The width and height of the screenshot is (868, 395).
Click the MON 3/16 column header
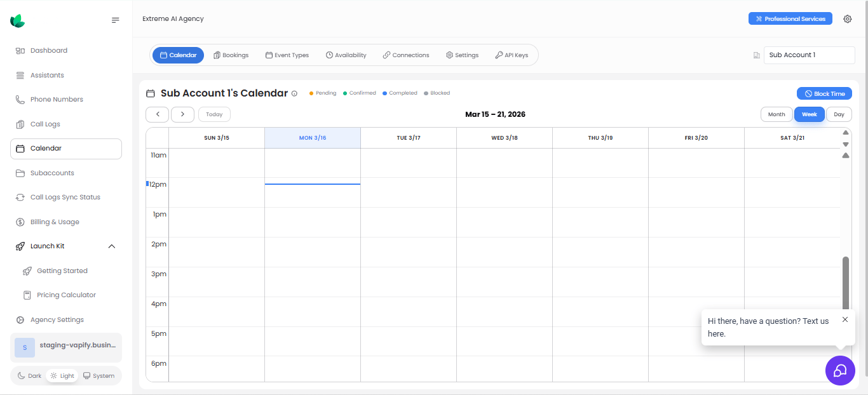coord(313,138)
